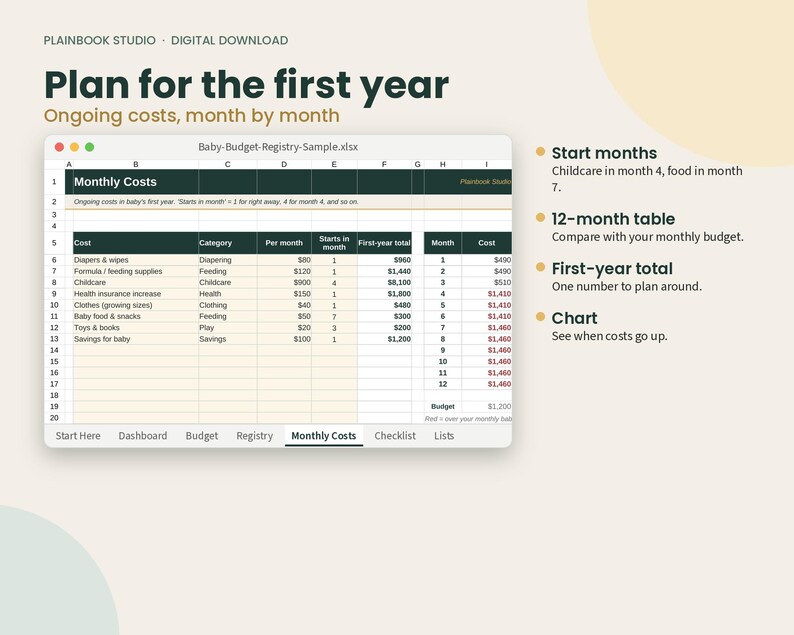Click the 'Savings for baby' cell

(136, 339)
